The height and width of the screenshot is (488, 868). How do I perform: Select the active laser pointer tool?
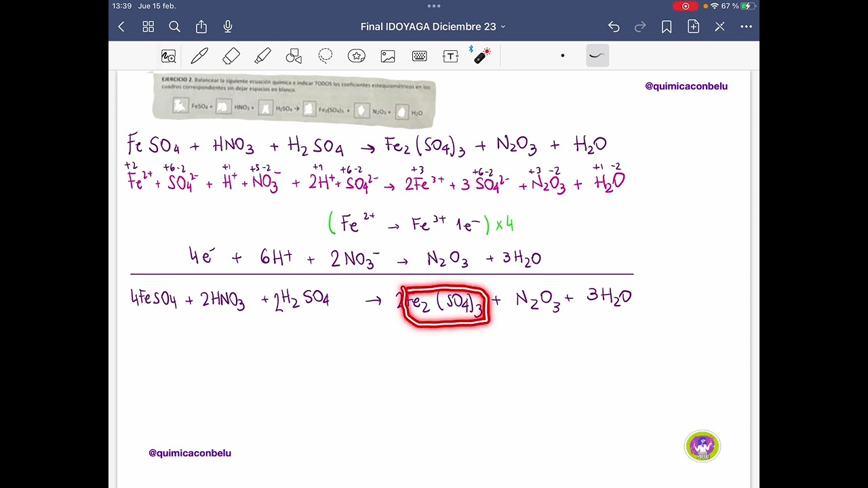(481, 56)
